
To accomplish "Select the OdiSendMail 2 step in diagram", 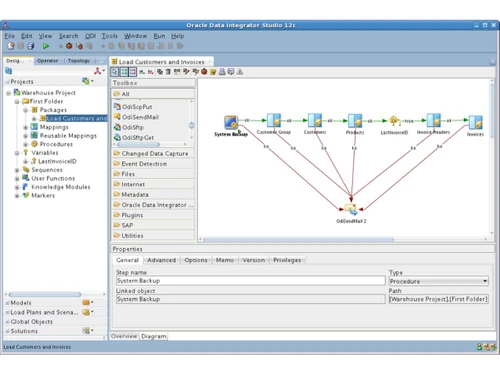I will (351, 210).
